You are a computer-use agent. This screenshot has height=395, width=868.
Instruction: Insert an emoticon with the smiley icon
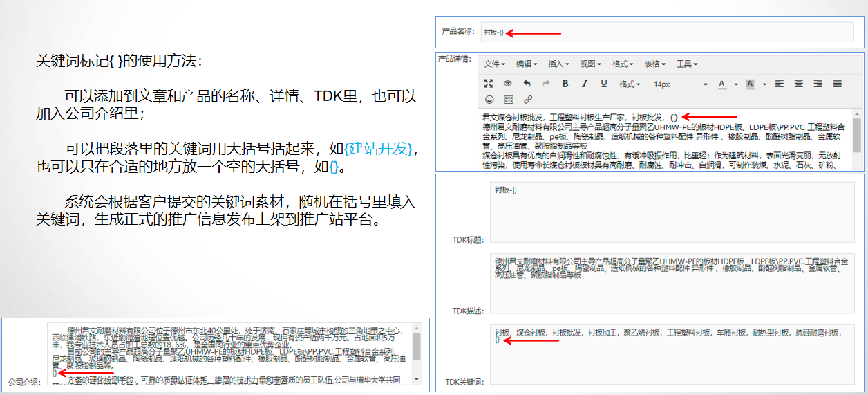489,100
